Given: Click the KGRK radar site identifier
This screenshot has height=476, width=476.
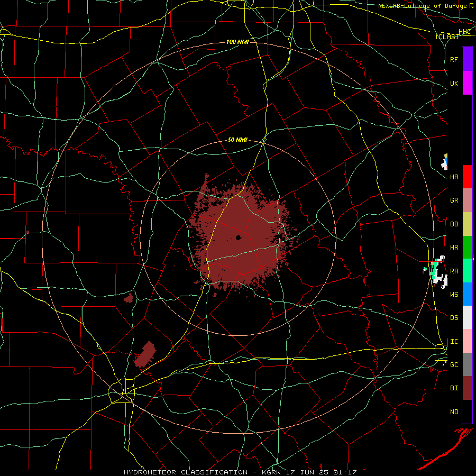Looking at the screenshot, I should click(271, 472).
